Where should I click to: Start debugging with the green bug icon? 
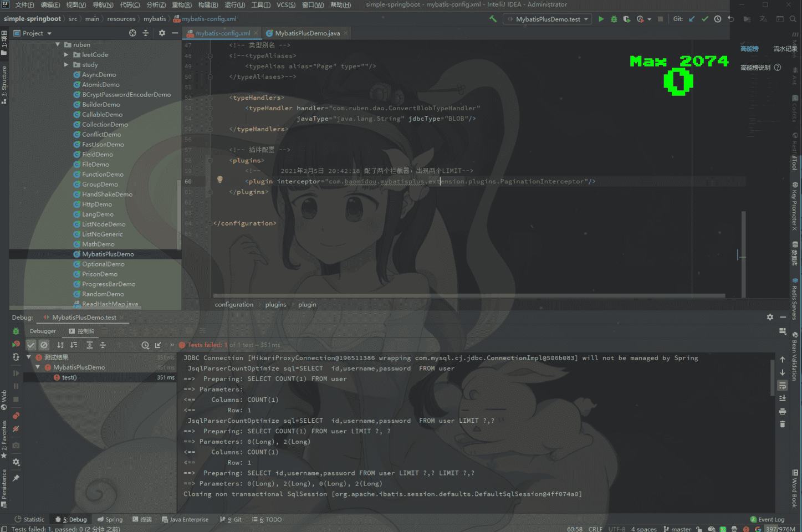coord(614,19)
